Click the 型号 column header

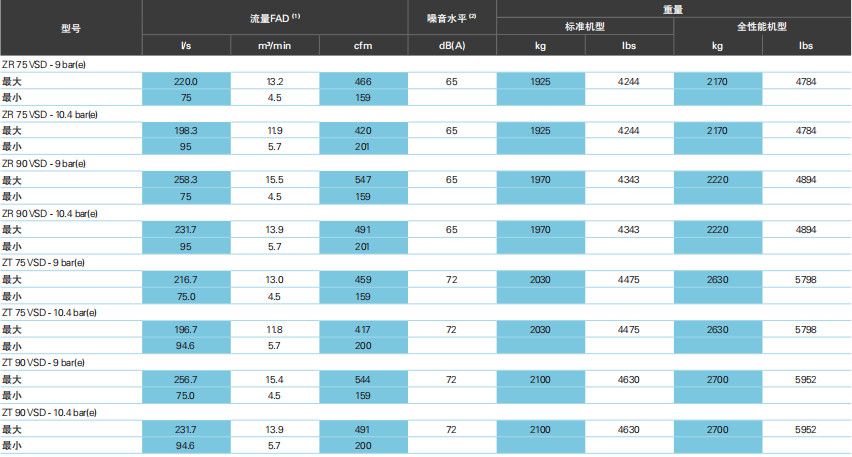71,27
